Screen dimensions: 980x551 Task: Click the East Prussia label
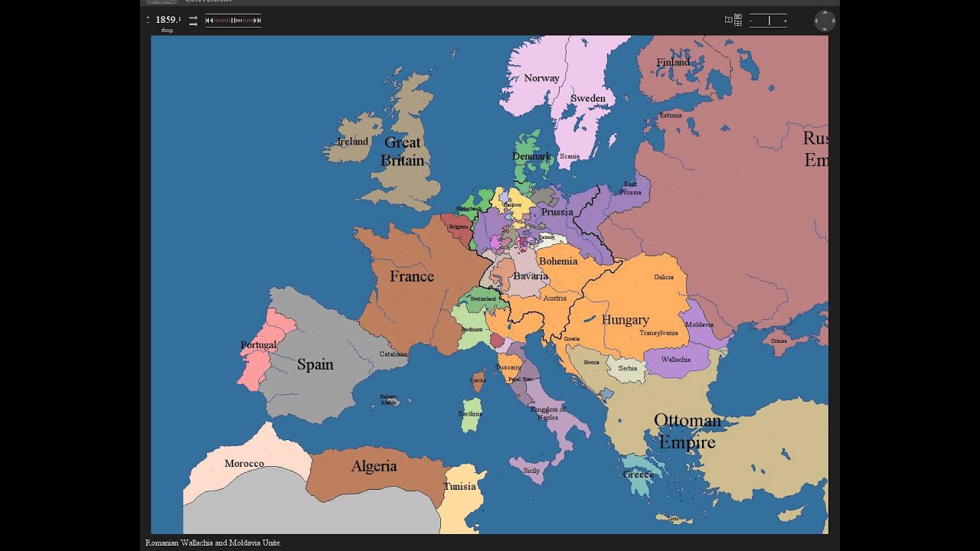[631, 187]
